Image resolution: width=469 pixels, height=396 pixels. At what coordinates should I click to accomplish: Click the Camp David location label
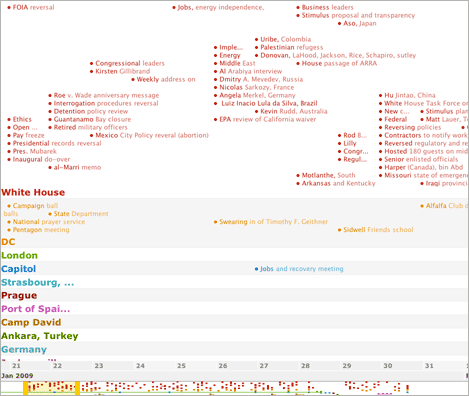[x=31, y=322]
